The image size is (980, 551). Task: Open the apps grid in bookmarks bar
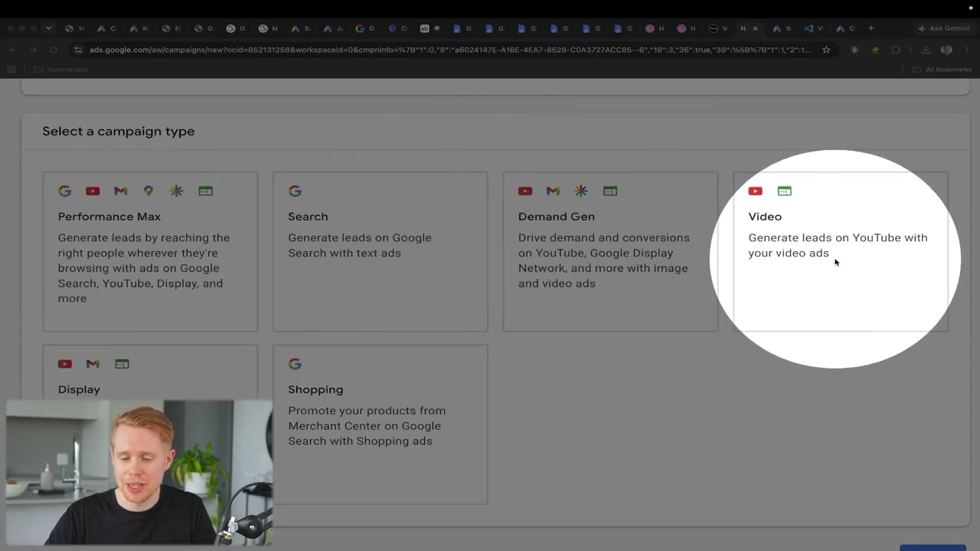pos(11,70)
